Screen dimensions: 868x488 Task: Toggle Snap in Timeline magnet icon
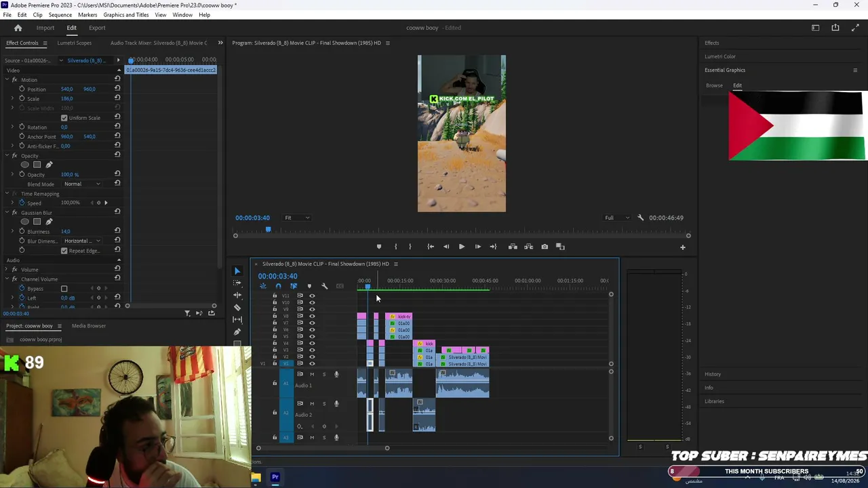point(278,286)
